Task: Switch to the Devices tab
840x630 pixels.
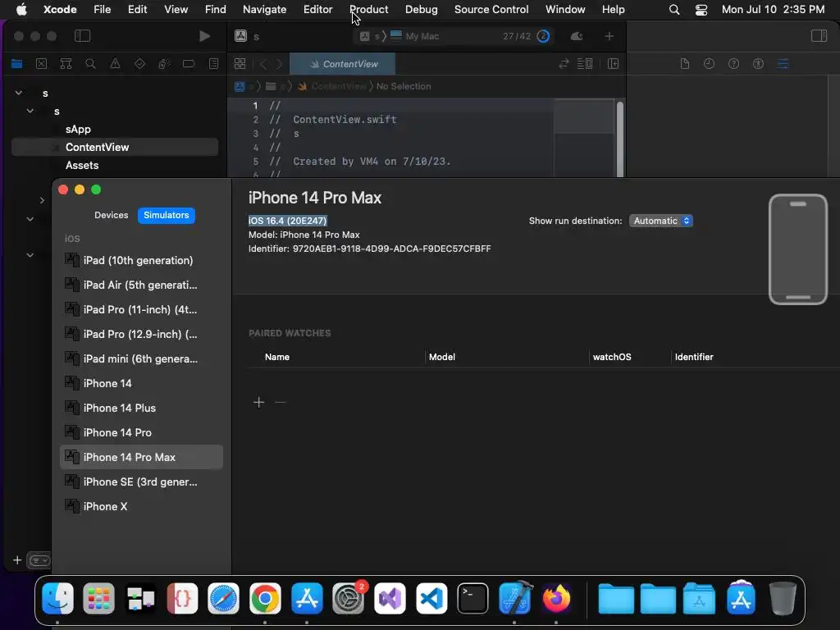Action: tap(111, 215)
